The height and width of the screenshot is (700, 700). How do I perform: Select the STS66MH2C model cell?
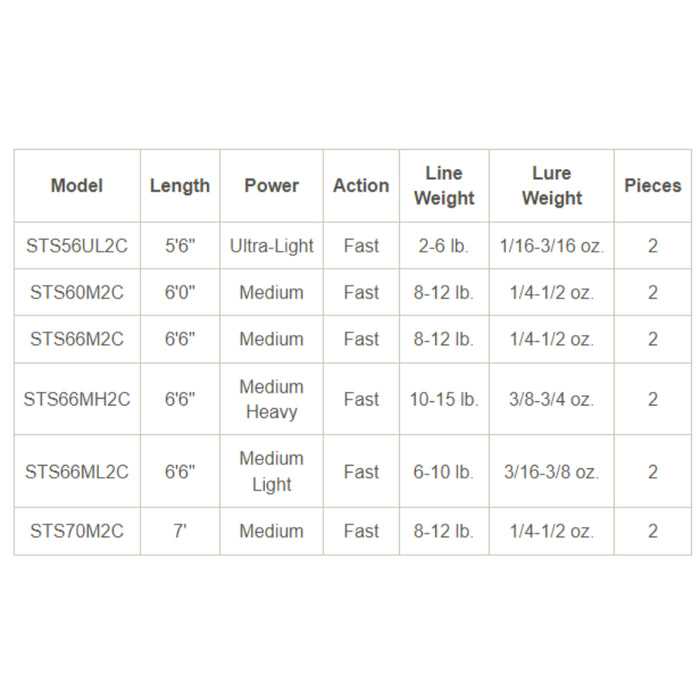point(77,399)
